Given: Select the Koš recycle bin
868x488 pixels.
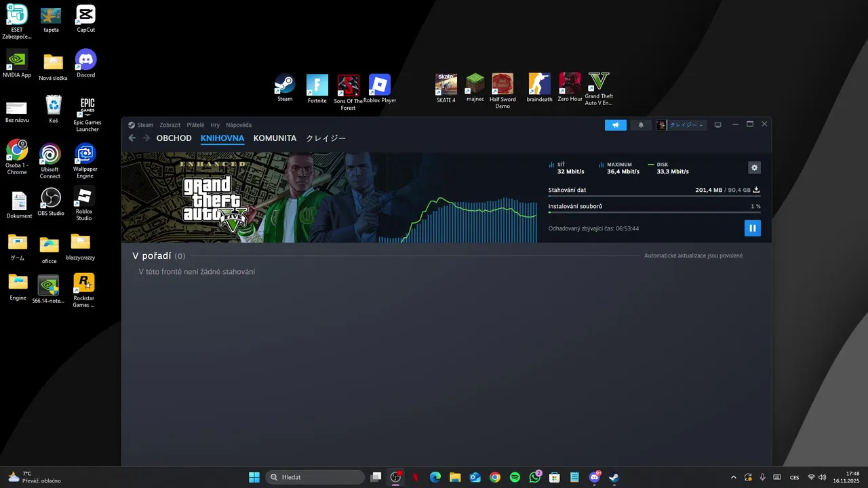Looking at the screenshot, I should coord(54,110).
